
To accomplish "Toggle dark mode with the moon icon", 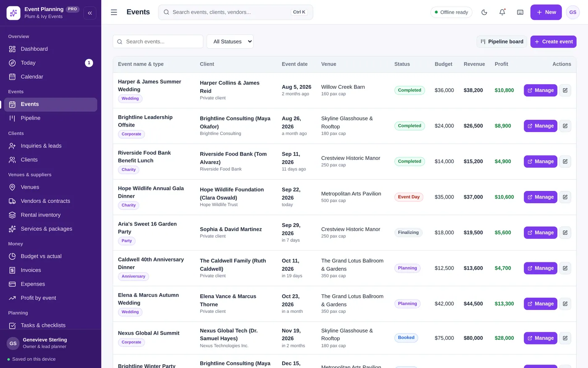I will coord(484,12).
